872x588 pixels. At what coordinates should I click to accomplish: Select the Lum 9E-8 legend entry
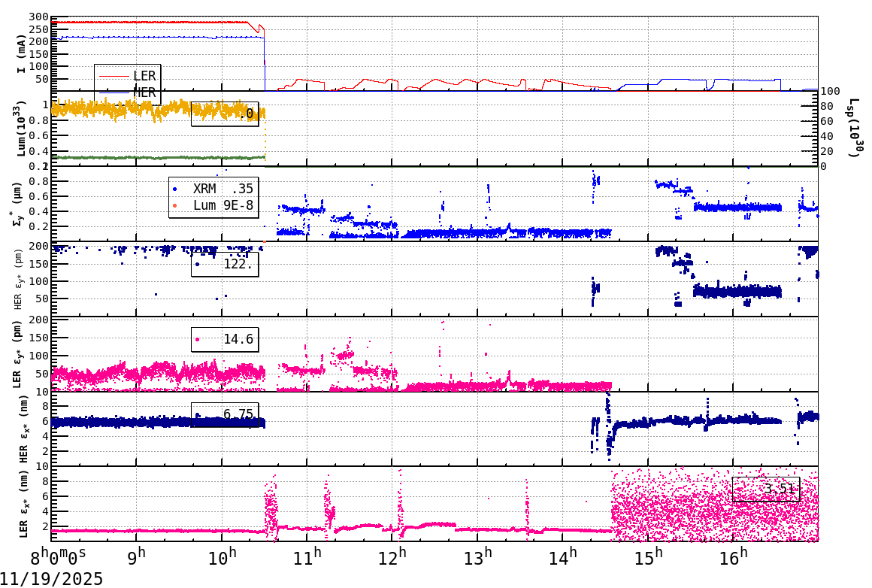pyautogui.click(x=213, y=205)
